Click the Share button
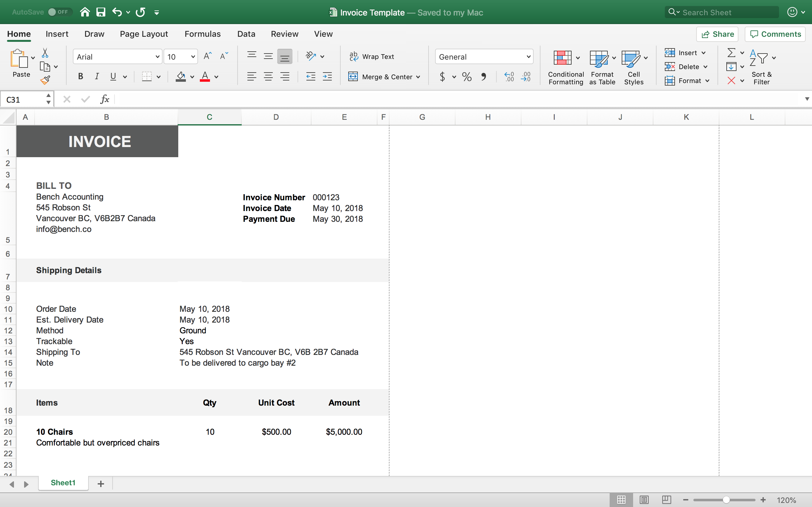 click(717, 34)
